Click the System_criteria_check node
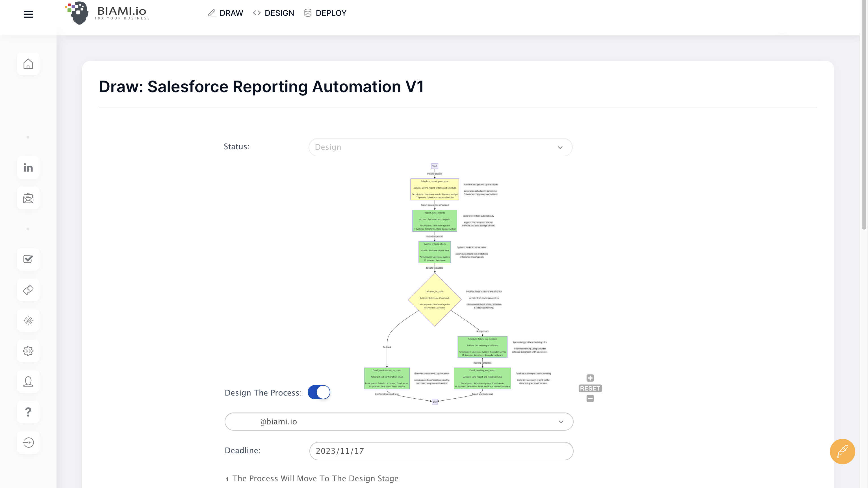This screenshot has width=868, height=488. [435, 252]
